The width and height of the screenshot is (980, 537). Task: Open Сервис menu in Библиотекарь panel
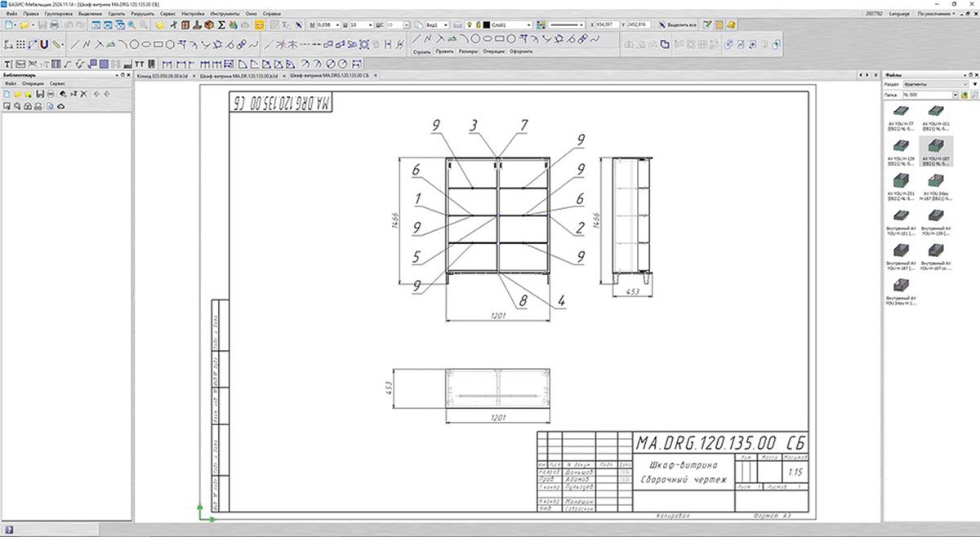[x=57, y=84]
